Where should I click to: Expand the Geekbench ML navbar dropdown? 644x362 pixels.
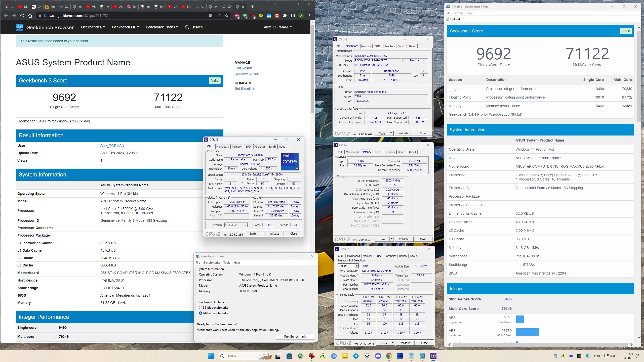[125, 27]
